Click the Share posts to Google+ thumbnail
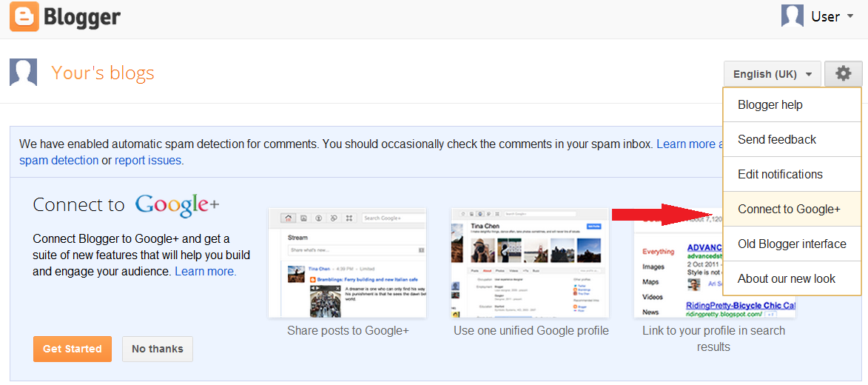868x385 pixels. click(x=347, y=263)
